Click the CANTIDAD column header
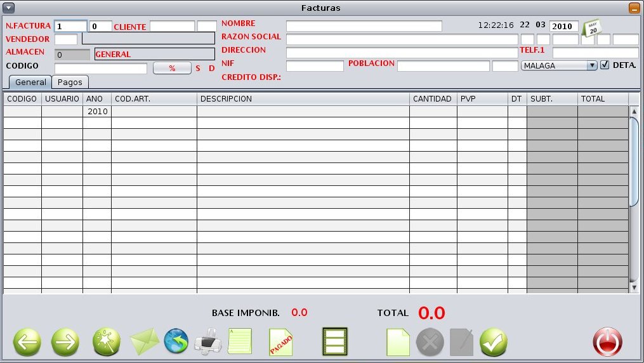This screenshot has height=363, width=644. 433,99
